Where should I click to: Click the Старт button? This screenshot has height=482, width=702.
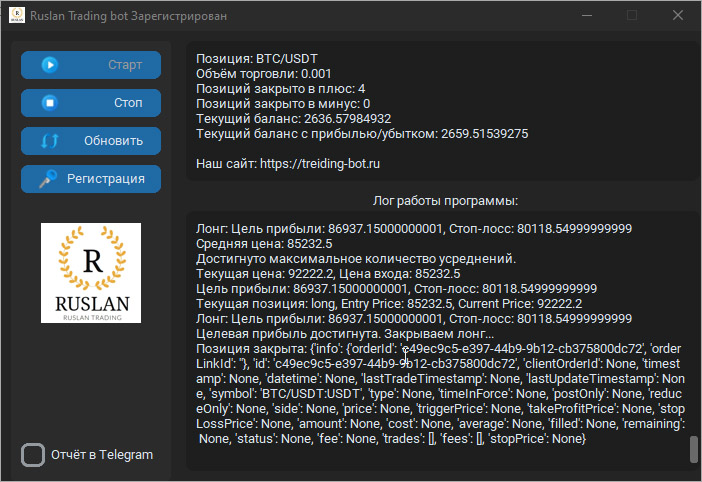pyautogui.click(x=91, y=65)
